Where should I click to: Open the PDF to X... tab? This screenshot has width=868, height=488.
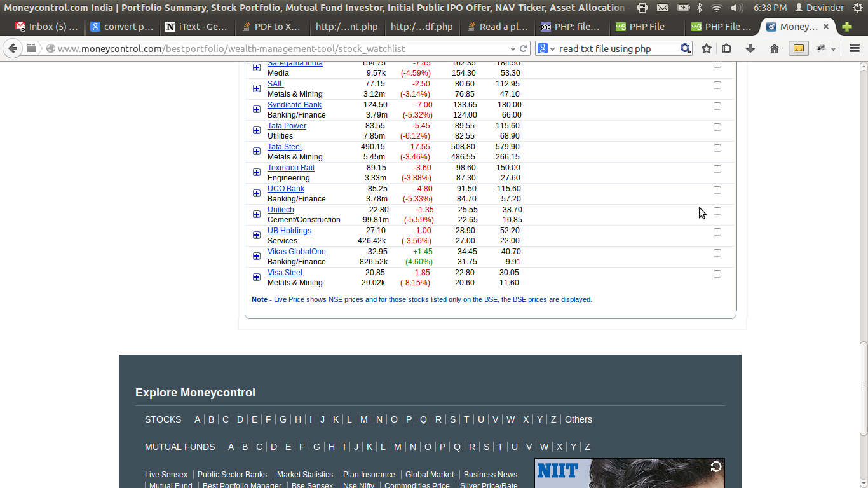point(272,27)
